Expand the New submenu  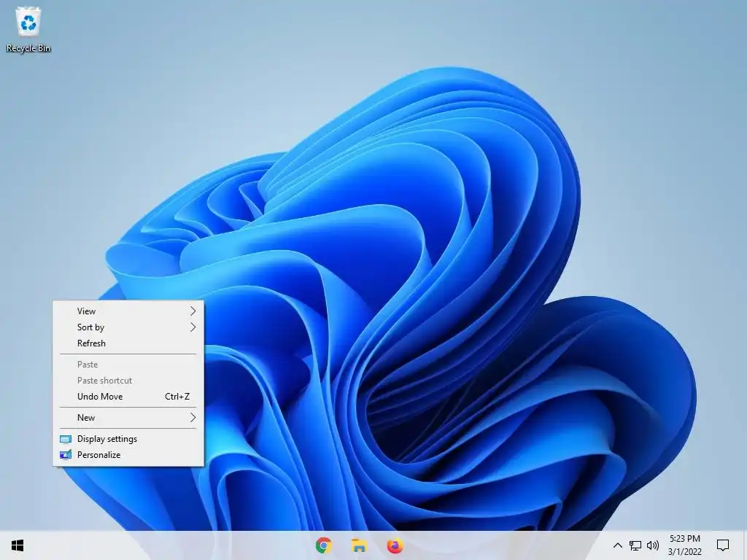128,418
